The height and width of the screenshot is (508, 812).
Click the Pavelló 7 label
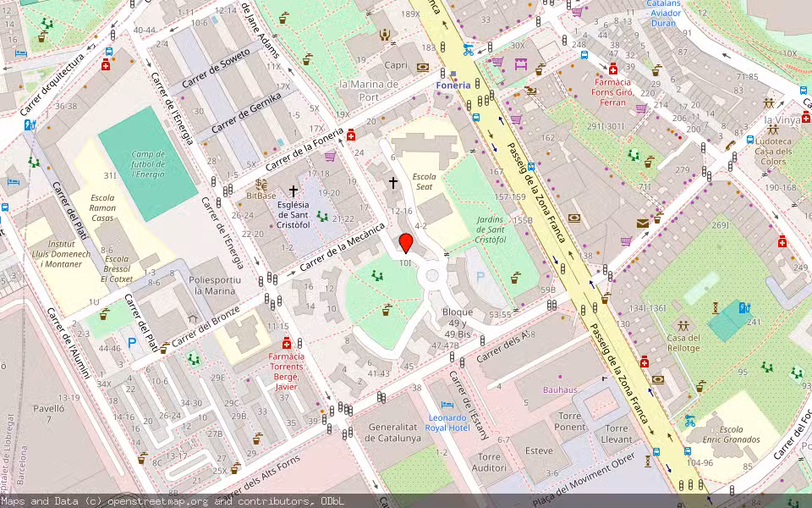coord(49,414)
